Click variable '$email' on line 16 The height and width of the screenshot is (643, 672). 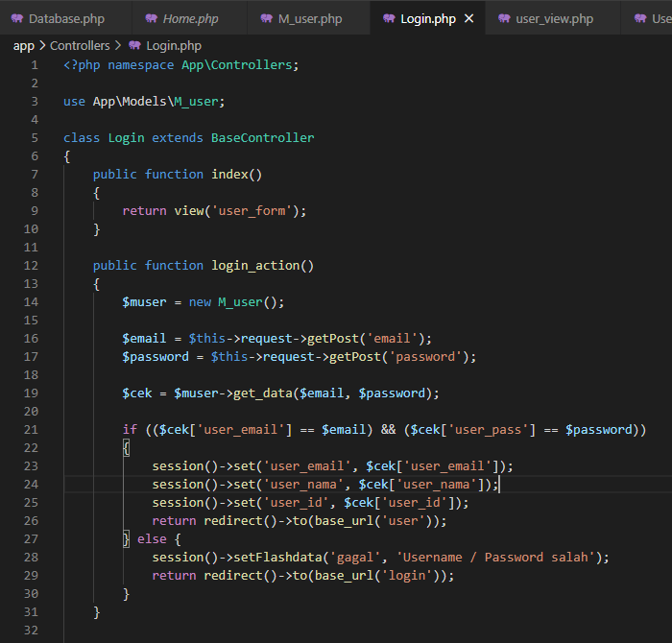tap(144, 339)
